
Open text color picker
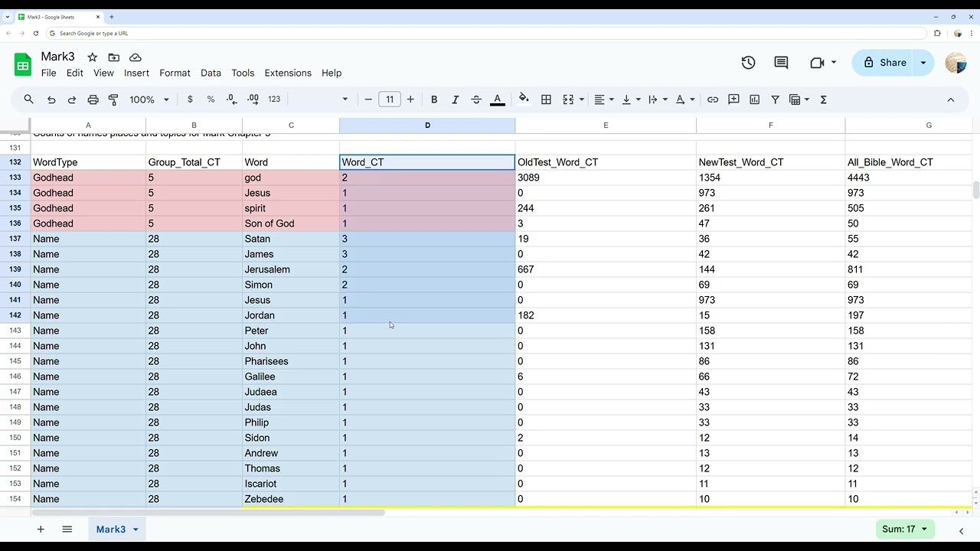[x=497, y=99]
